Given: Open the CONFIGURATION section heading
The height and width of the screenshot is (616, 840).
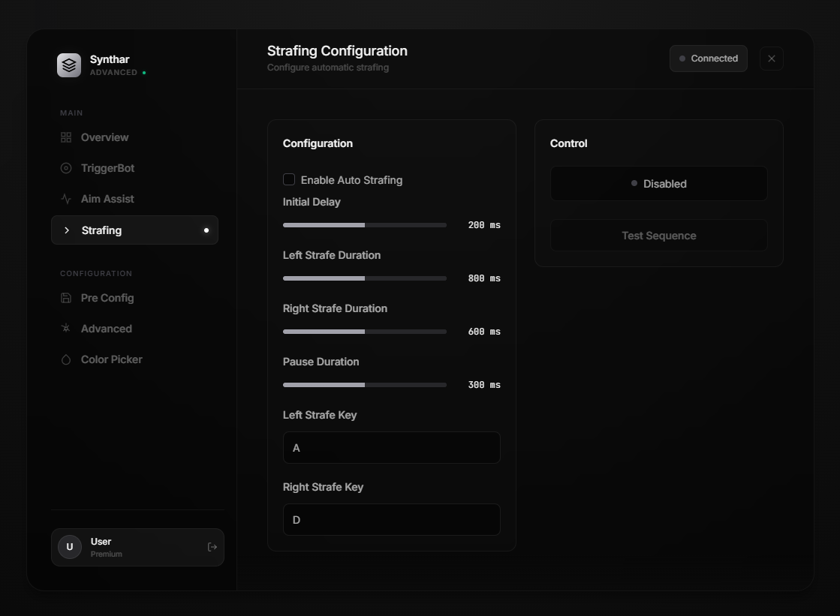Looking at the screenshot, I should (95, 273).
